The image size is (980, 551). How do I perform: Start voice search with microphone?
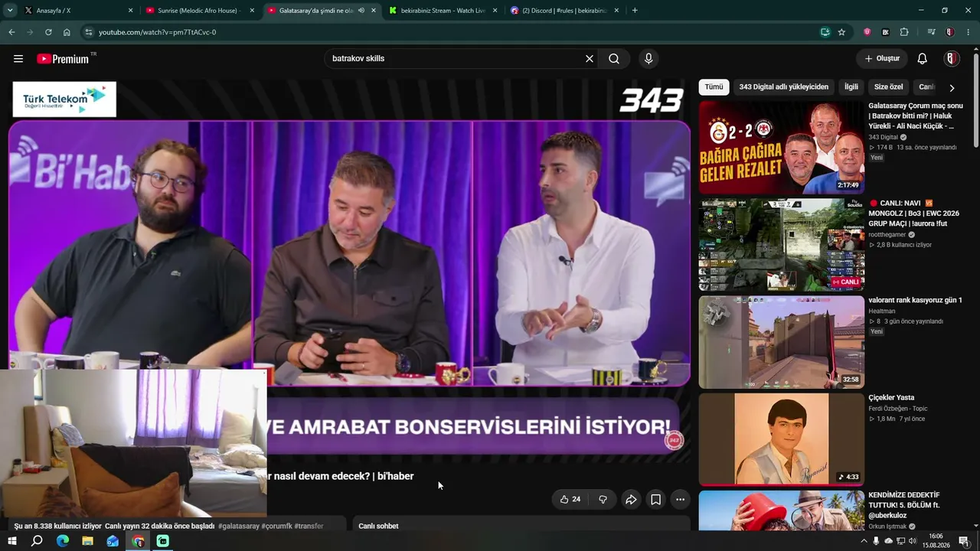(x=648, y=59)
